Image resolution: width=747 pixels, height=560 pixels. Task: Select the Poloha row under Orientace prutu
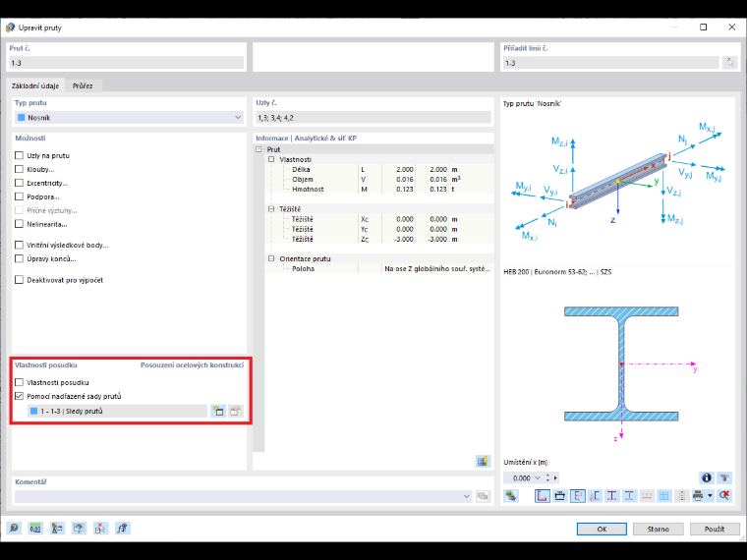pyautogui.click(x=378, y=268)
